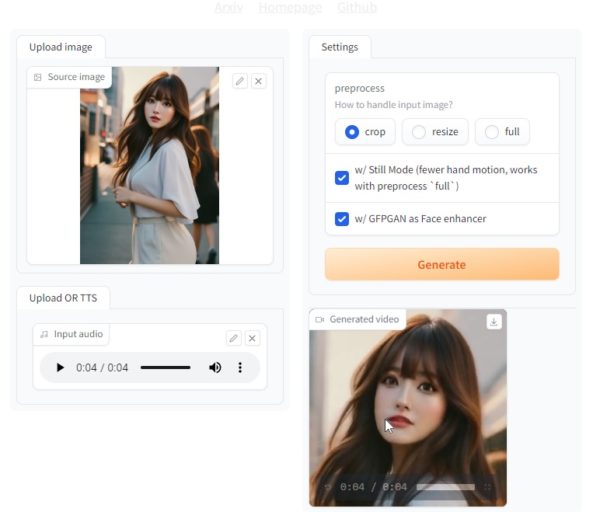Download the generated video
This screenshot has height=512, width=600.
pyautogui.click(x=494, y=322)
